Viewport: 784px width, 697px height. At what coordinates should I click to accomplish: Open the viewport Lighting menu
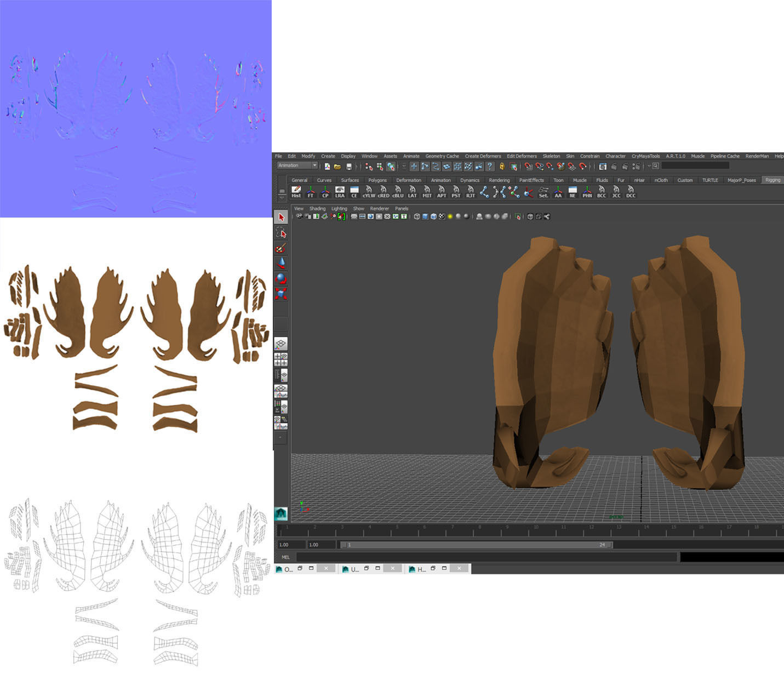[x=339, y=209]
